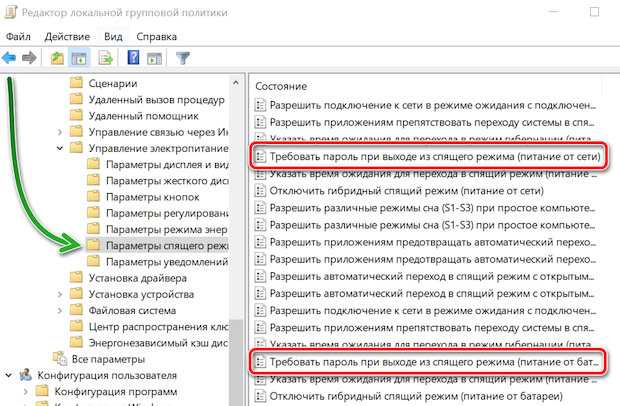
Task: Click the Все параметры icon
Action: 60,358
